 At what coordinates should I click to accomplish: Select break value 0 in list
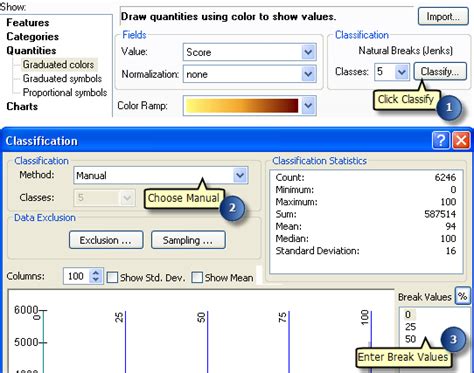pos(408,314)
